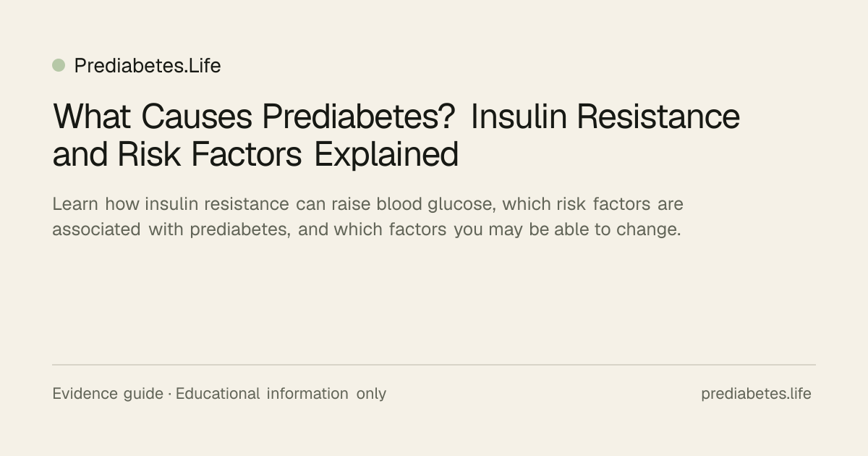868x456 pixels.
Task: Click 'and Risk Factors' headline line
Action: pos(177,153)
